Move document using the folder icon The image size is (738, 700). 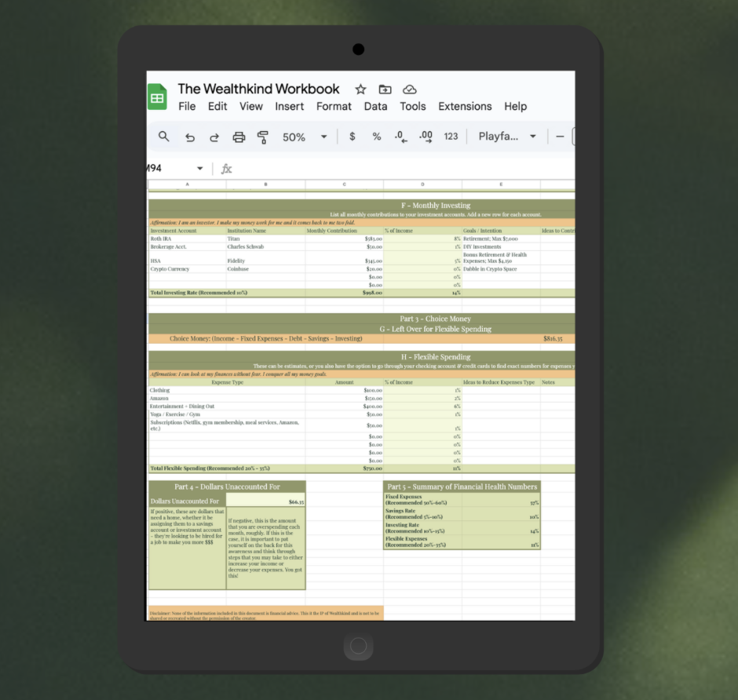pyautogui.click(x=385, y=89)
